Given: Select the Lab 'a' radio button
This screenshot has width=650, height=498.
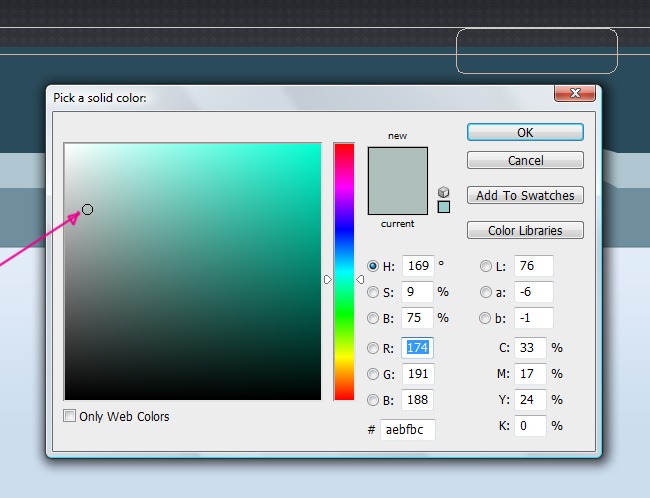Looking at the screenshot, I should [486, 293].
